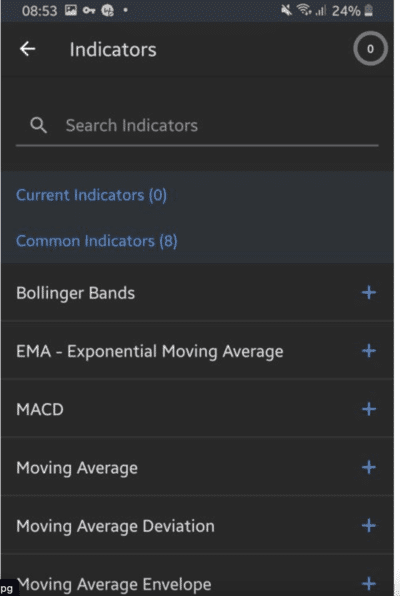Expand Current Indicators (0) section
Viewport: 400px width, 596px height.
click(x=91, y=195)
